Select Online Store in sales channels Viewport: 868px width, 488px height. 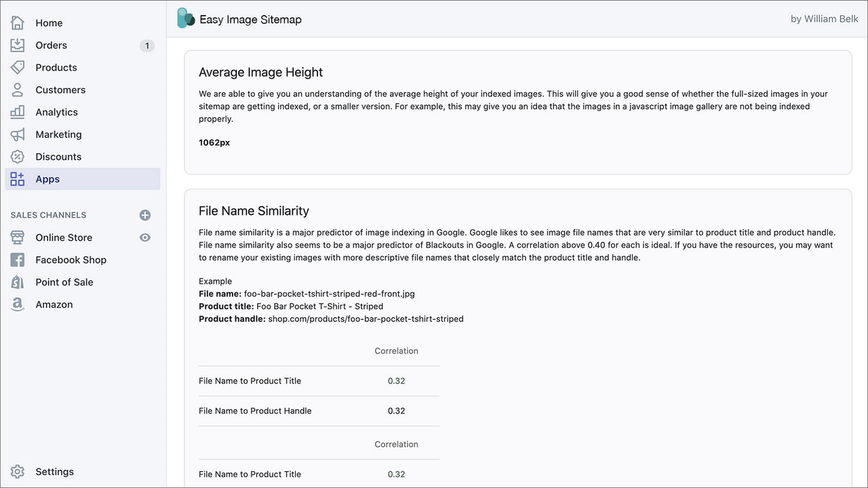(x=64, y=237)
